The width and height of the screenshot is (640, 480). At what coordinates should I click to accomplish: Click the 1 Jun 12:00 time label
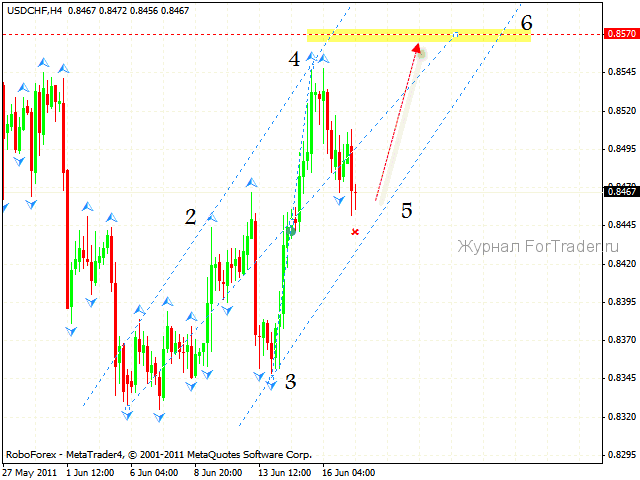(90, 473)
